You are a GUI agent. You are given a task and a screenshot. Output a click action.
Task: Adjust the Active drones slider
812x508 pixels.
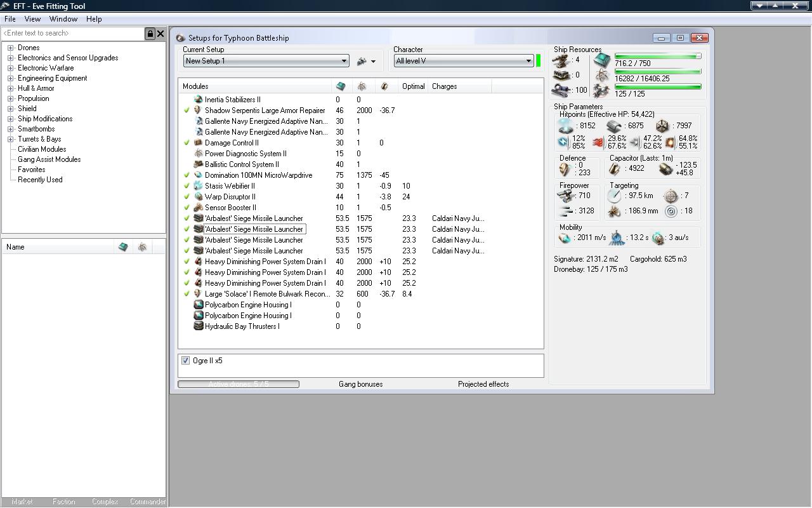click(239, 384)
